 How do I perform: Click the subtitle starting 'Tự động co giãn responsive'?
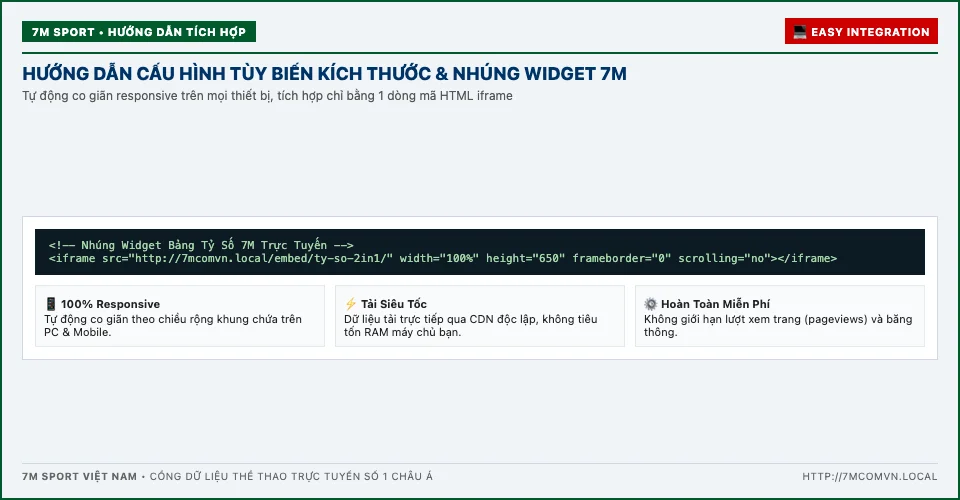[268, 96]
